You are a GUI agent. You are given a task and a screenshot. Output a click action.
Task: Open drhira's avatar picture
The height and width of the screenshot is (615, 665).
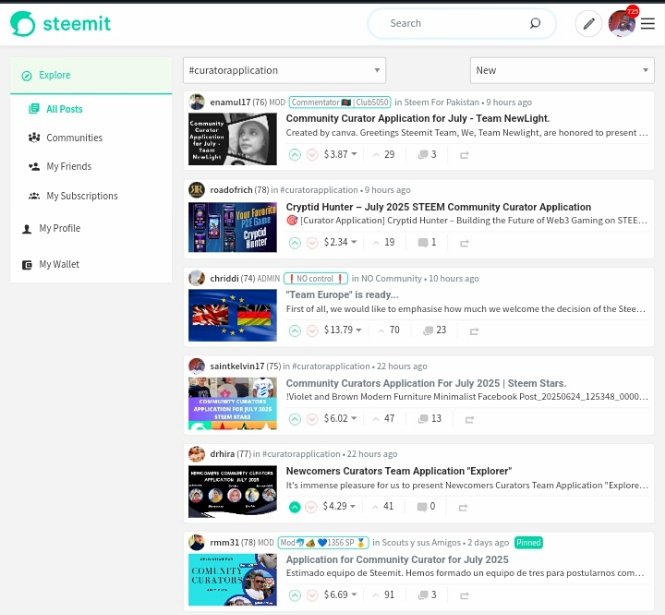[x=196, y=454]
